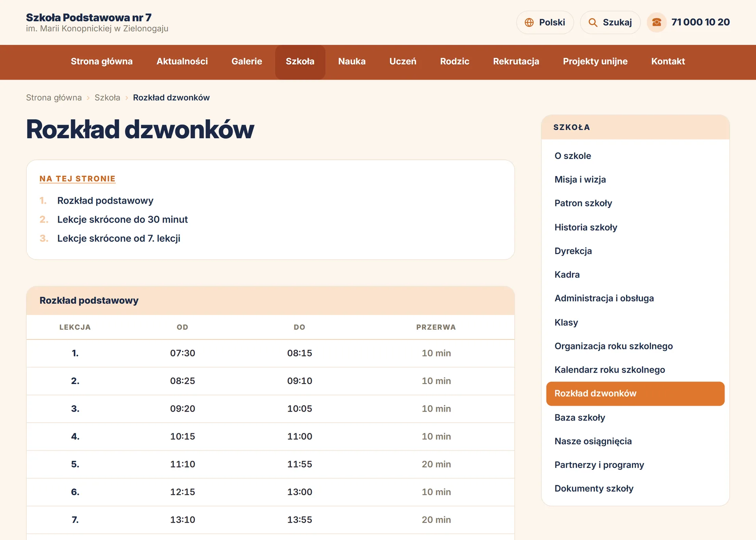756x540 pixels.
Task: Open the Nauka menu item
Action: [x=352, y=62]
